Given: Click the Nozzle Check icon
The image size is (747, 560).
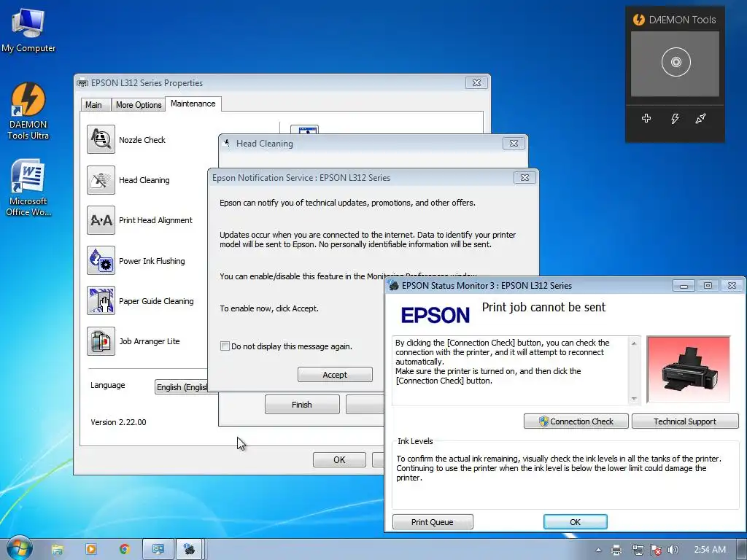Looking at the screenshot, I should [101, 139].
